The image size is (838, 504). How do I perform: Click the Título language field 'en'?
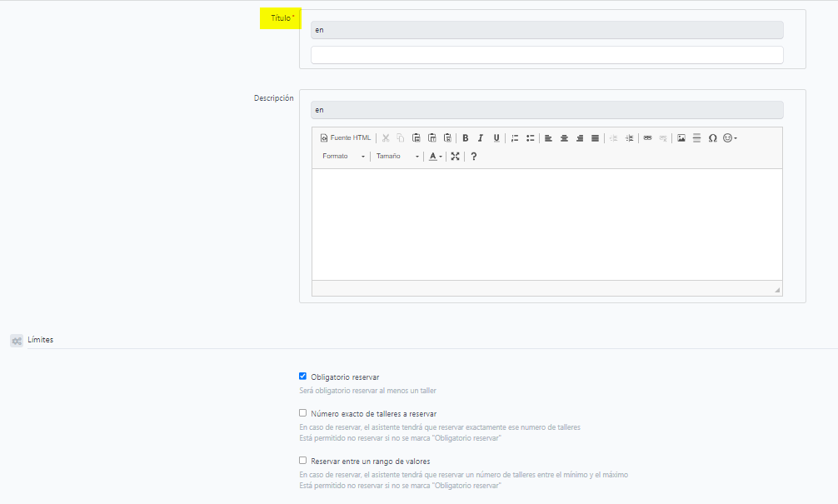pyautogui.click(x=547, y=30)
